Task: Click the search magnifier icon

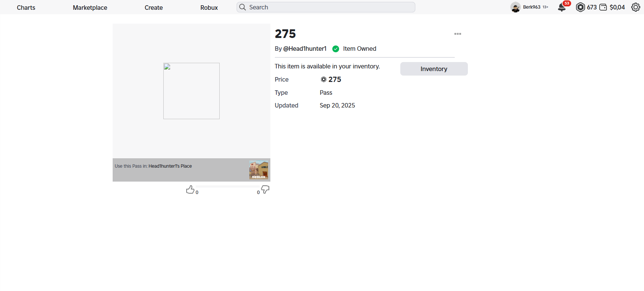Action: (243, 7)
